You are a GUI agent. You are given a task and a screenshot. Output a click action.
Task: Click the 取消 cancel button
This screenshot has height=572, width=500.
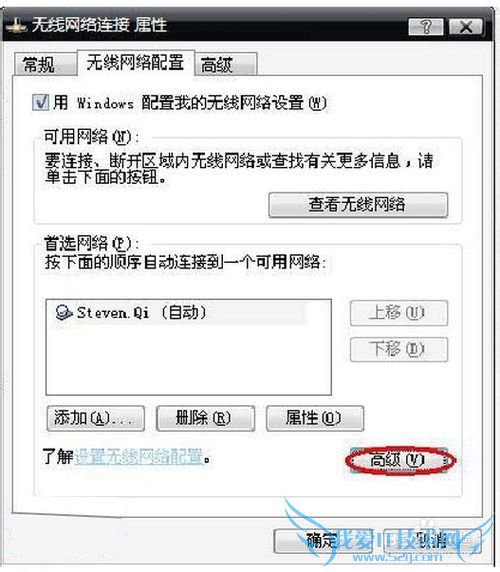(433, 541)
